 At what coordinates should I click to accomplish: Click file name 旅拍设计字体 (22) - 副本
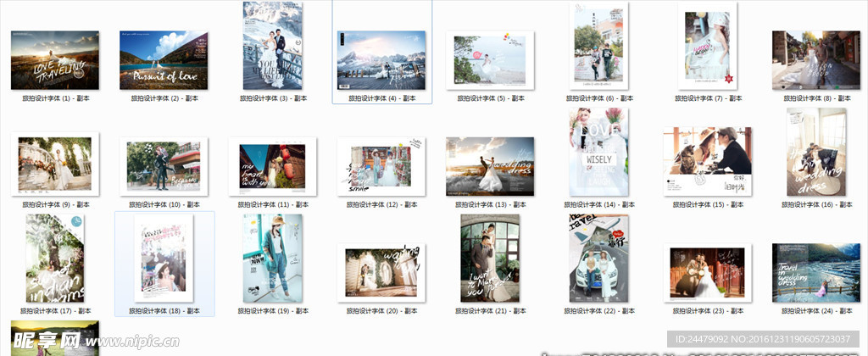pos(599,311)
